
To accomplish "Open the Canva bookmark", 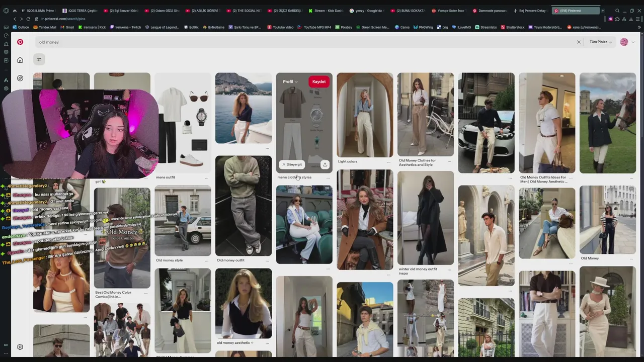I will 403,27.
